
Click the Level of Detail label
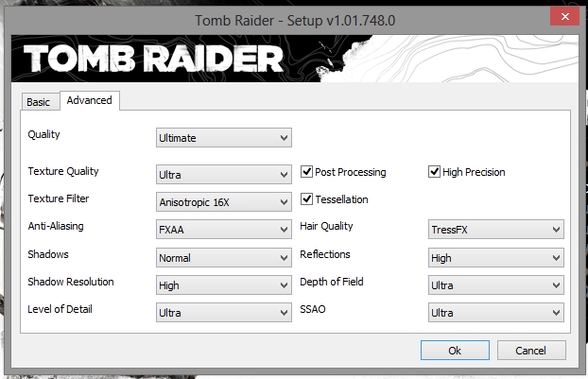click(x=60, y=309)
